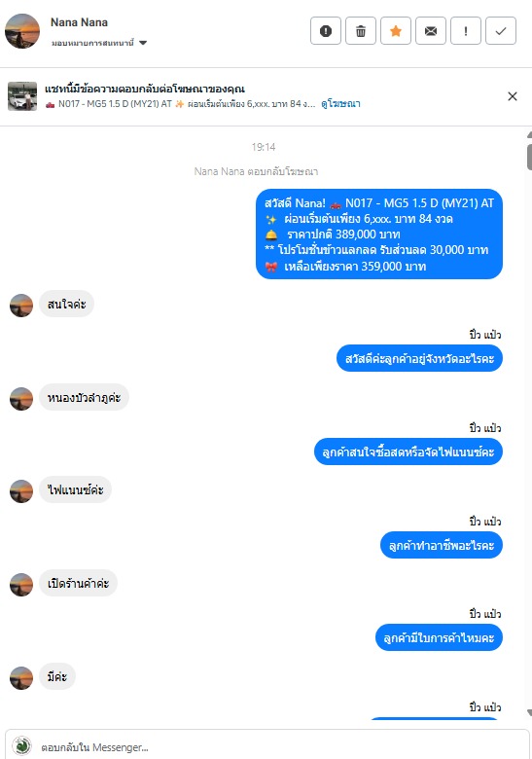Viewport: 532px width, 759px height.
Task: Click the scrollbar down arrow
Action: [530, 712]
